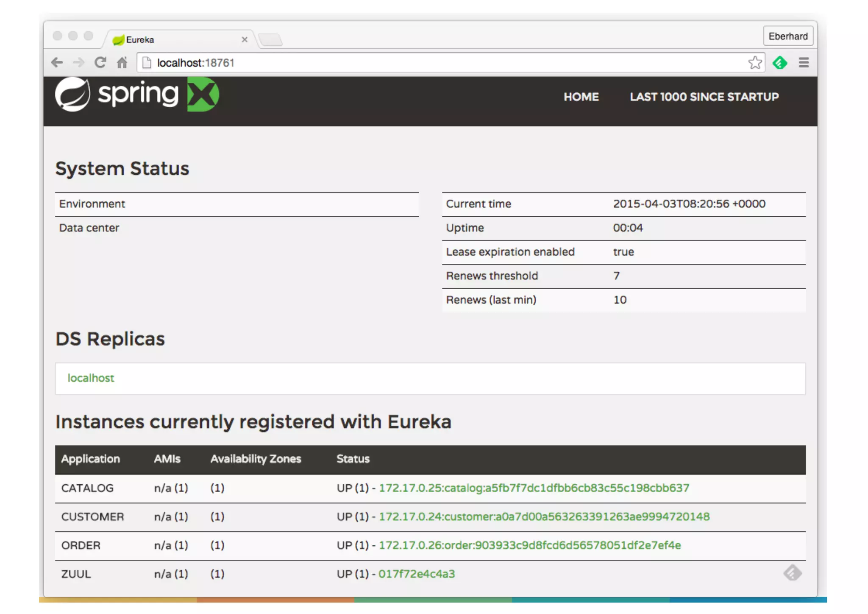Open the browser home page icon
The height and width of the screenshot is (614, 868).
click(122, 63)
